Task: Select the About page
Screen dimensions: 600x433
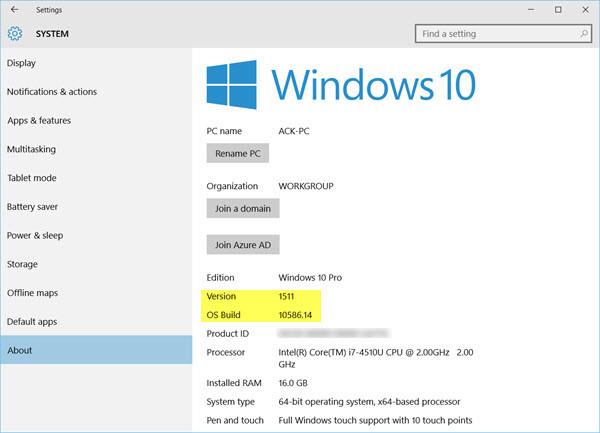Action: click(x=96, y=350)
